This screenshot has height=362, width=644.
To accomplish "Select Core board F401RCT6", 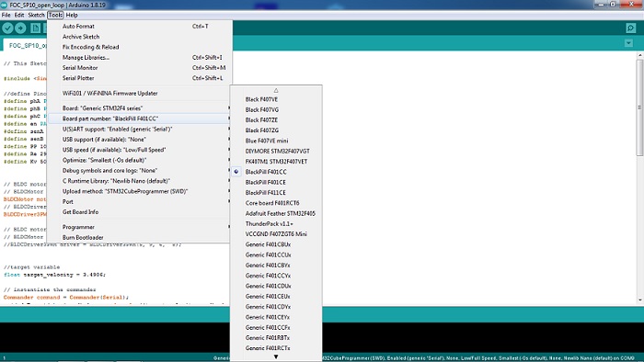I will [276, 203].
